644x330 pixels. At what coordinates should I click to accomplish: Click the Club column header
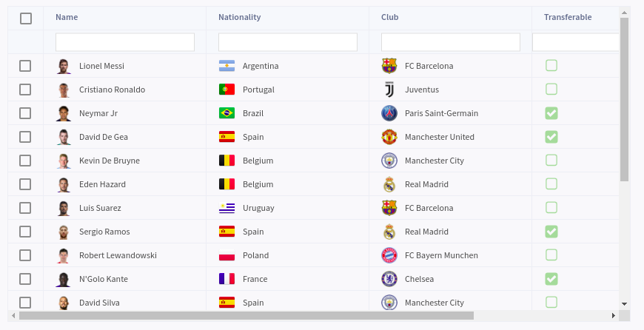[x=389, y=17]
